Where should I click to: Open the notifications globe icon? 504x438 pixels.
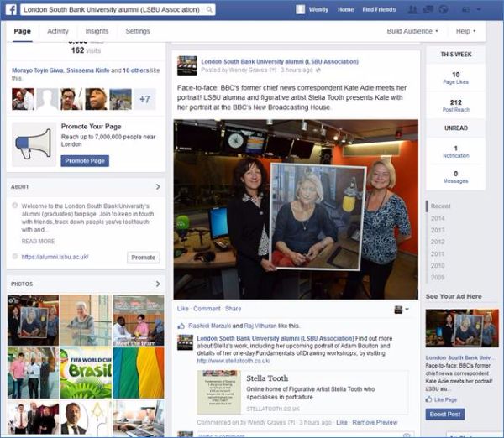point(444,9)
